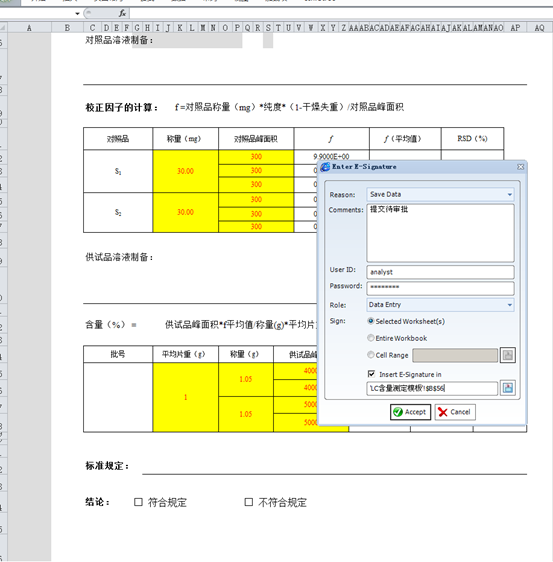This screenshot has height=562, width=553.
Task: Click the S1 weight cell 30.00
Action: [185, 171]
